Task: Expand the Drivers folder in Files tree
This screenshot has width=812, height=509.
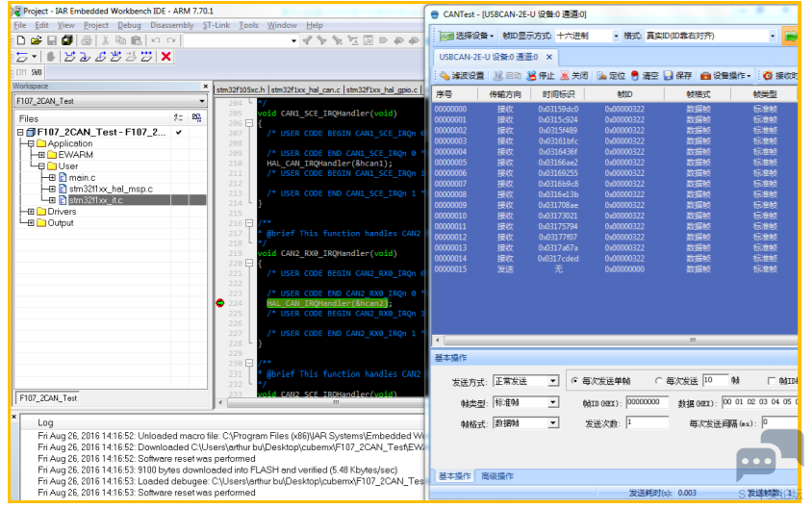Action: pos(31,212)
